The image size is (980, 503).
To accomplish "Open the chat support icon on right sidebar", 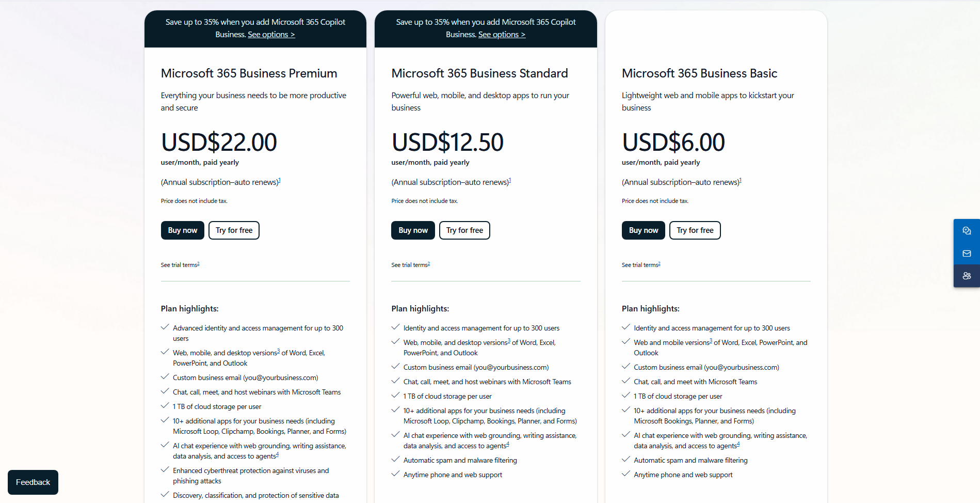I will 967,230.
